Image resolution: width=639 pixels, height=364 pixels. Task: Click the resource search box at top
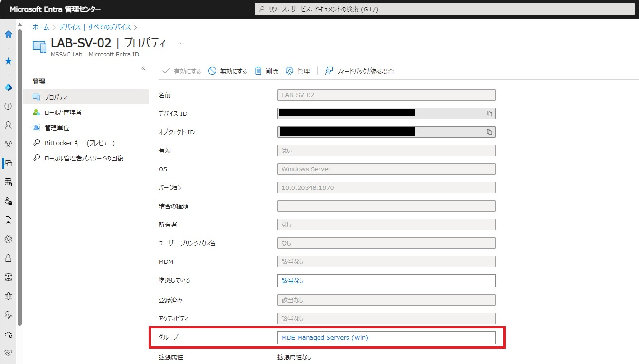444,9
